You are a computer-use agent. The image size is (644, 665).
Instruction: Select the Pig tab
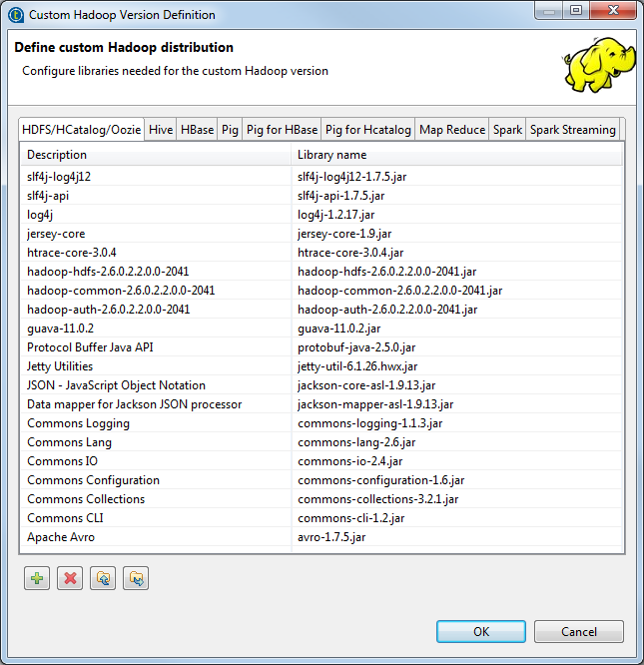tap(230, 130)
